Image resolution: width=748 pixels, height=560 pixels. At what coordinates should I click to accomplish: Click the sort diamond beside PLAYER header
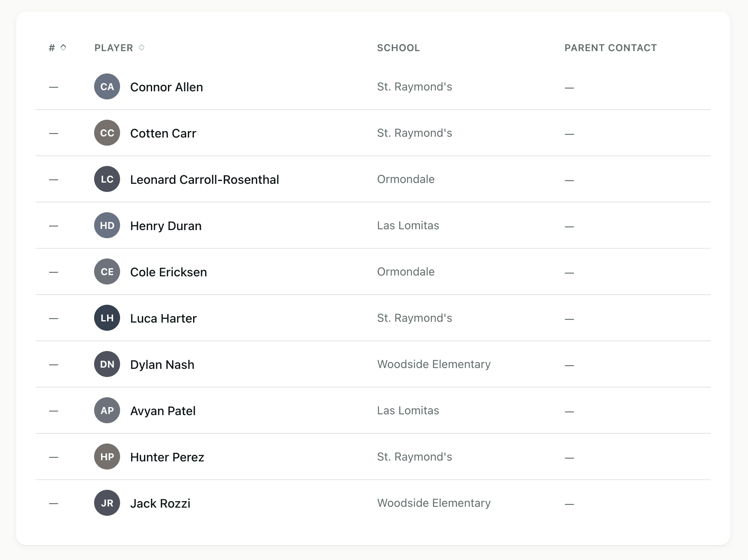(x=141, y=47)
